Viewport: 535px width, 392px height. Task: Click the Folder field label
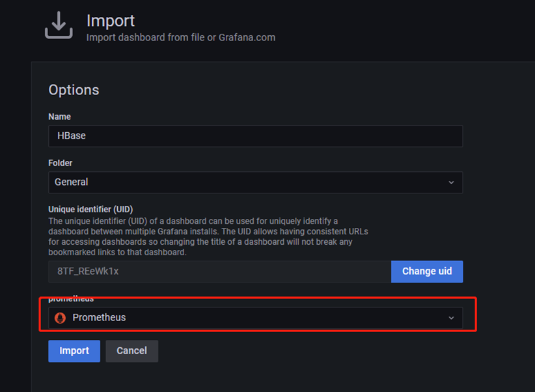click(61, 163)
